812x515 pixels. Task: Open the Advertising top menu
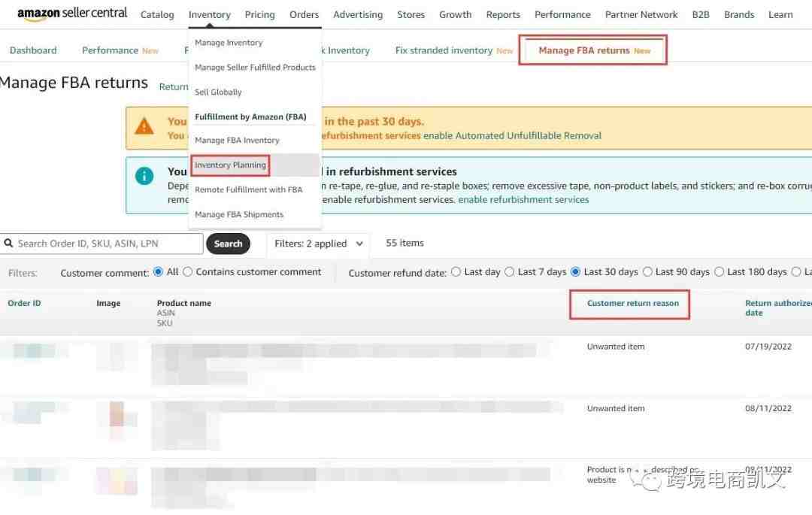click(x=358, y=14)
